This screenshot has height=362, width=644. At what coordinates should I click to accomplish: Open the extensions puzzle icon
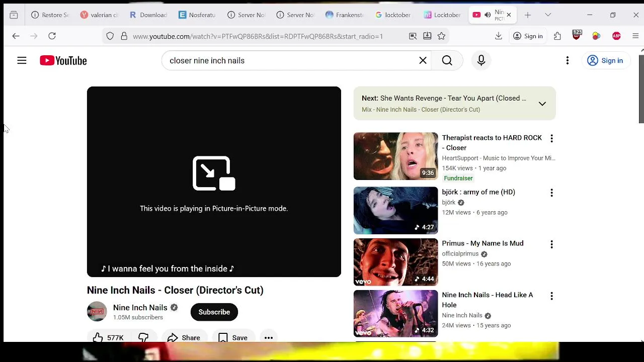pyautogui.click(x=557, y=36)
